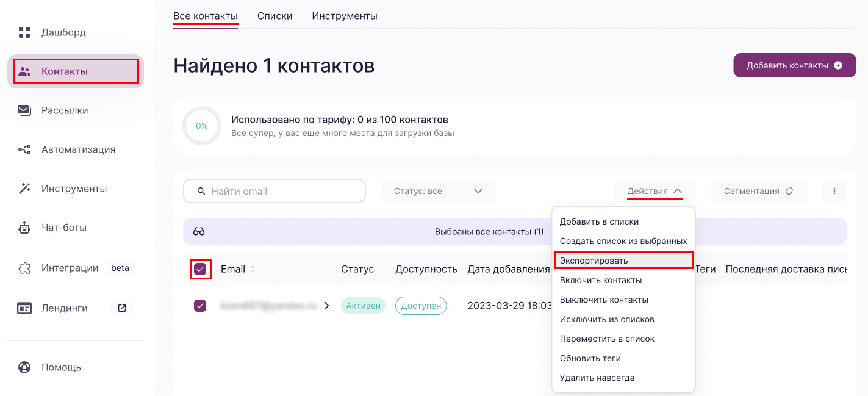Click the Статус column header
Screen dimensions: 868x396
pyautogui.click(x=357, y=269)
